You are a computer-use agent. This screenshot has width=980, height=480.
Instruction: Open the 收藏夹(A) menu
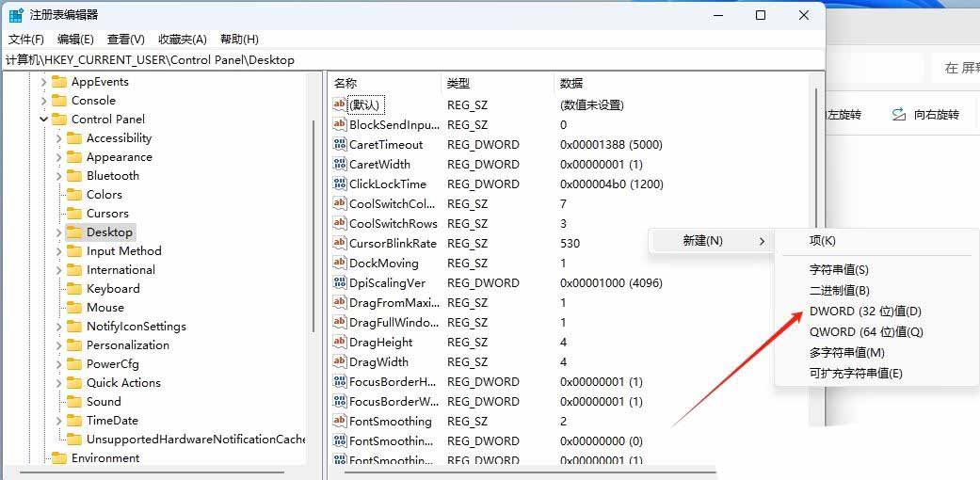[x=182, y=40]
